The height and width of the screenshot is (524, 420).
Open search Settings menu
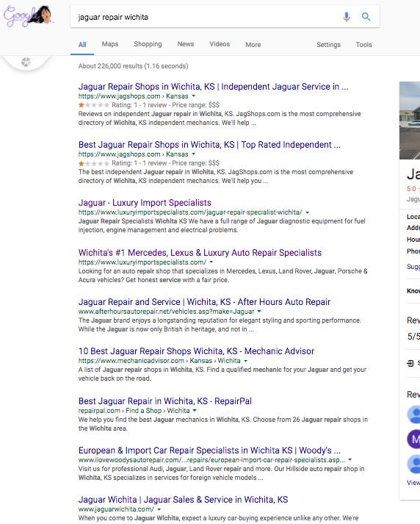point(328,45)
